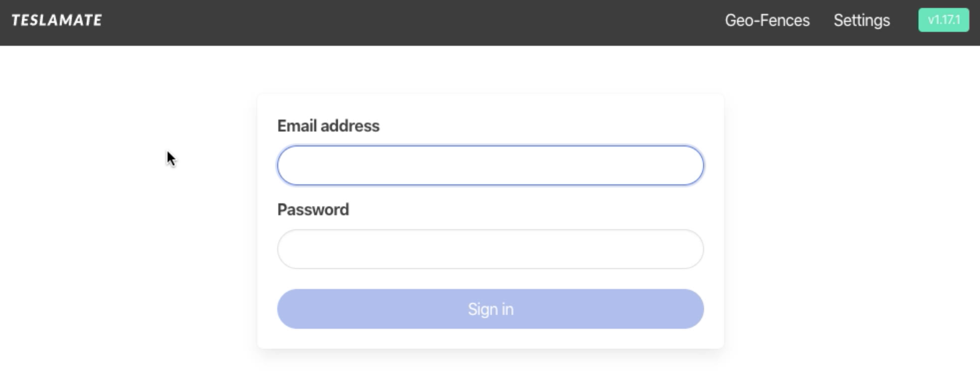The height and width of the screenshot is (376, 980).
Task: View release info via the green version tag
Action: tap(943, 20)
